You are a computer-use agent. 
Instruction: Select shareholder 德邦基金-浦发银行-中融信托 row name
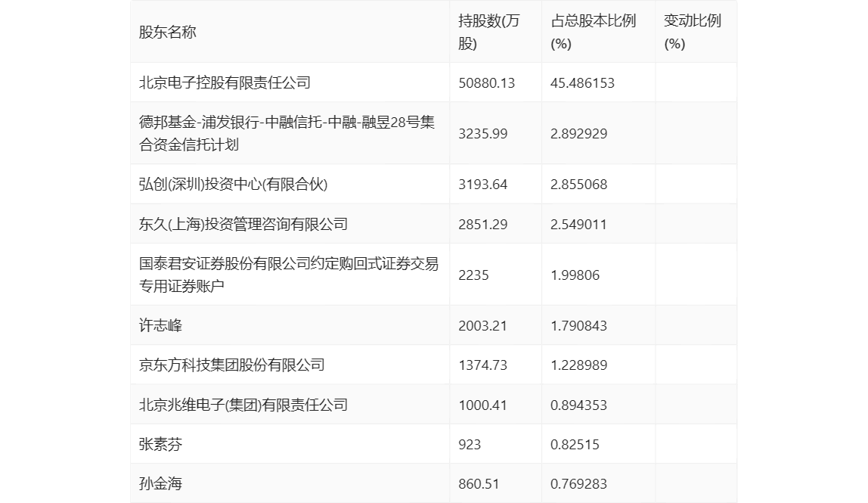287,133
